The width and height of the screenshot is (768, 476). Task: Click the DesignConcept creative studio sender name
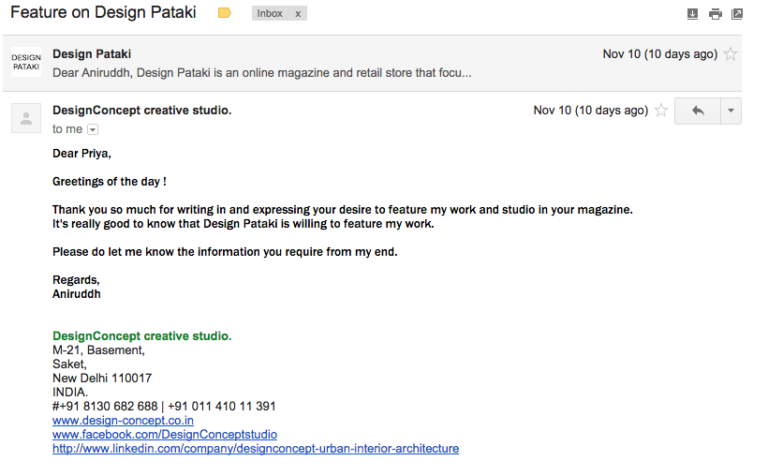coord(142,110)
